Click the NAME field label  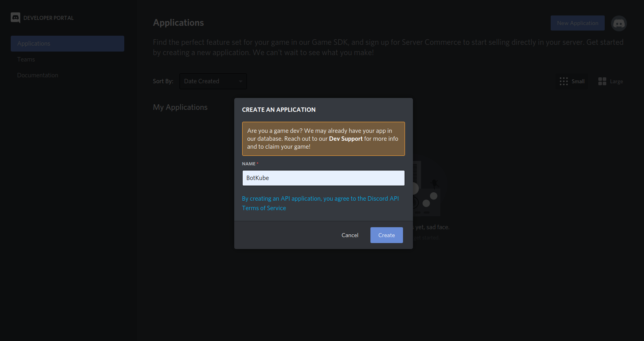pyautogui.click(x=249, y=164)
